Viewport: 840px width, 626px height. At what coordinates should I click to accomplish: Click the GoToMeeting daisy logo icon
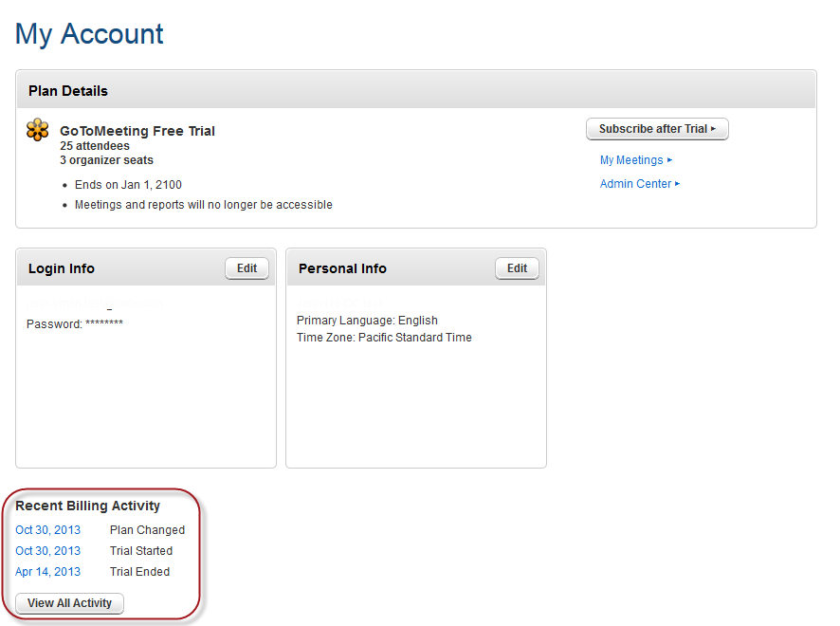click(38, 130)
